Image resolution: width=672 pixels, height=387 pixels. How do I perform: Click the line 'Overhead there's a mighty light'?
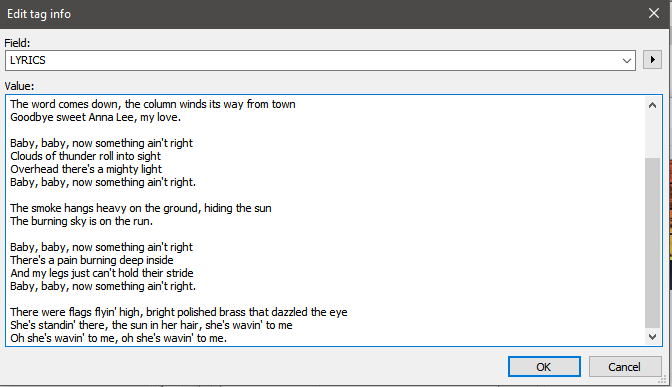pyautogui.click(x=86, y=169)
